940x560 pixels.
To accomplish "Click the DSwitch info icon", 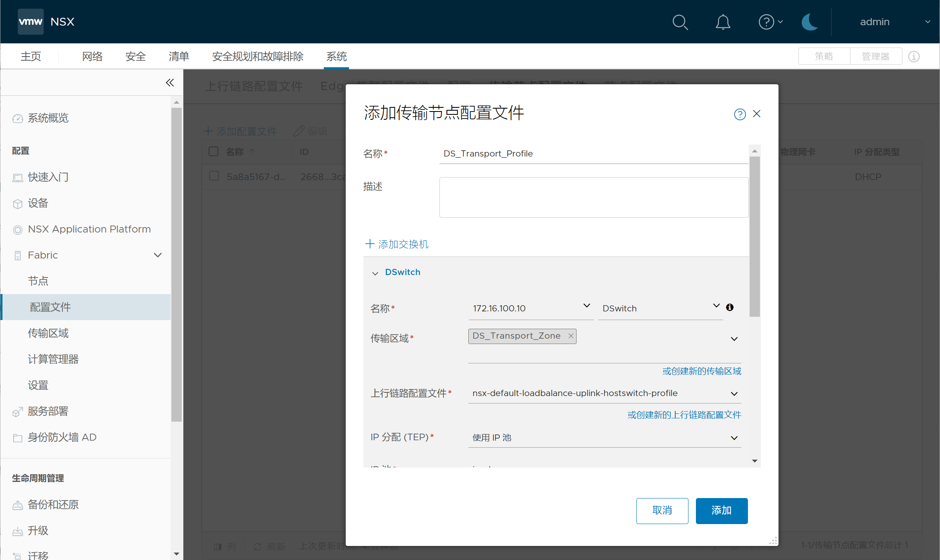I will [x=730, y=307].
